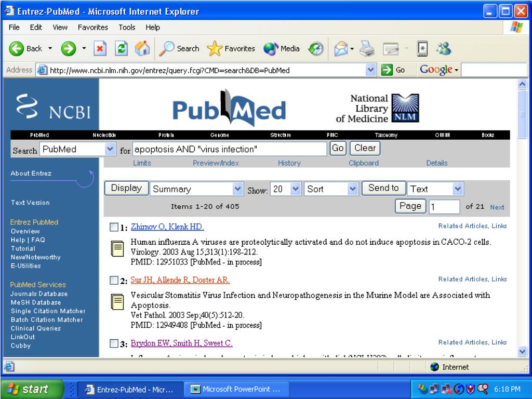Open the Forward button history arrow
Image resolution: width=532 pixels, height=399 pixels.
84,48
